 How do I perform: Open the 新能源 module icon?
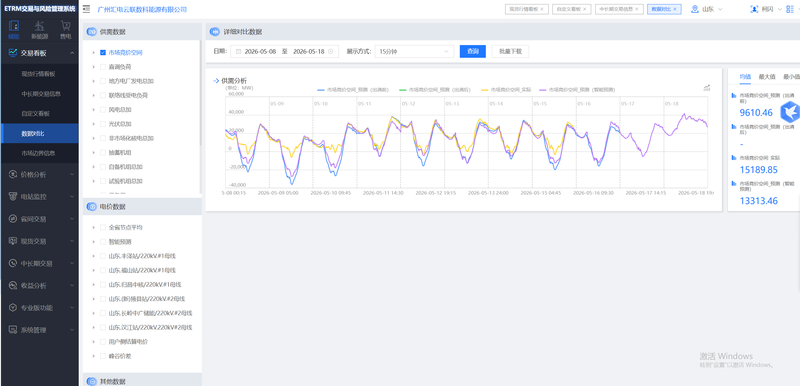coord(39,27)
